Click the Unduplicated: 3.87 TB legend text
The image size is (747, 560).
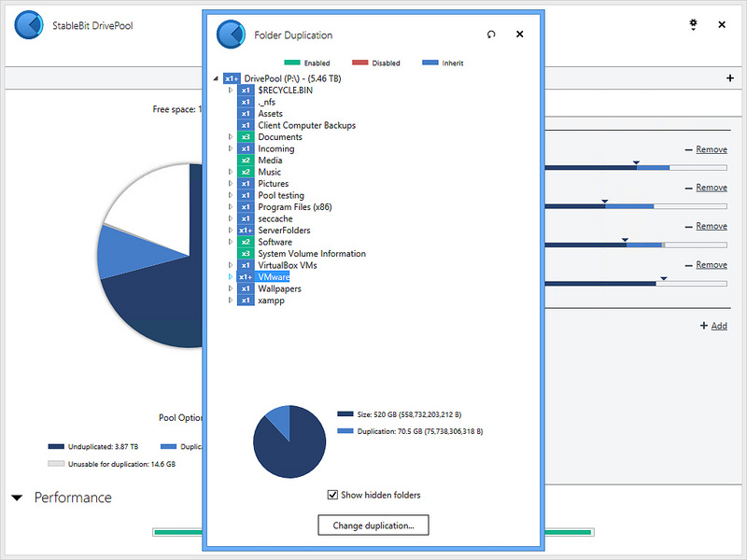(x=103, y=447)
